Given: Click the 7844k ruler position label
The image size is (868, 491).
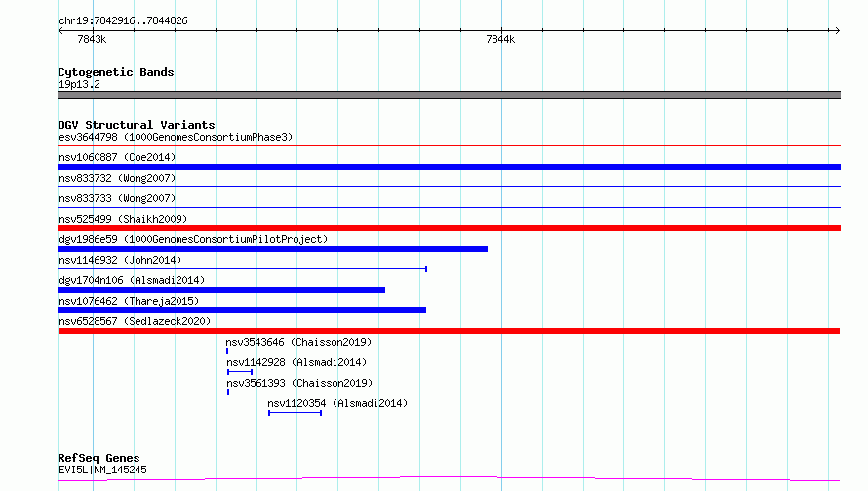Looking at the screenshot, I should click(500, 39).
